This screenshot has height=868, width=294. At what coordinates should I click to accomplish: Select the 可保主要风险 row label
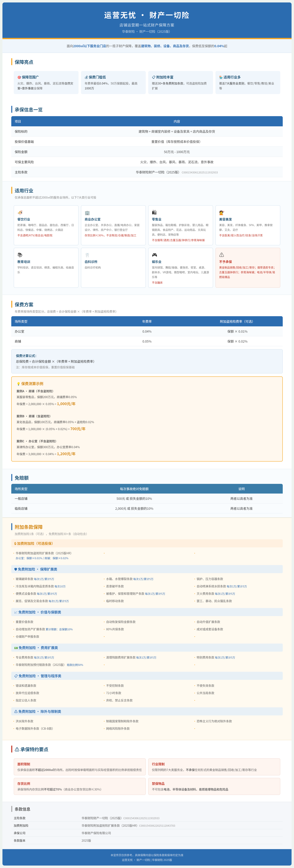point(24,162)
